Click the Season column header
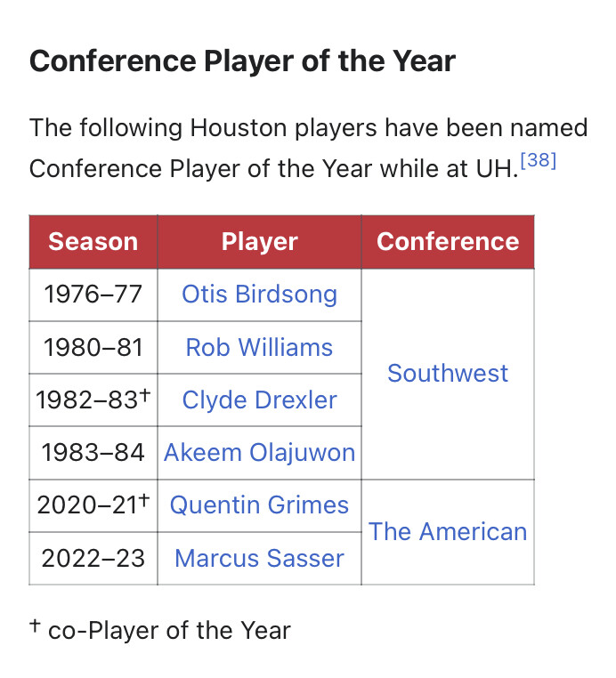The height and width of the screenshot is (678, 616). [93, 242]
